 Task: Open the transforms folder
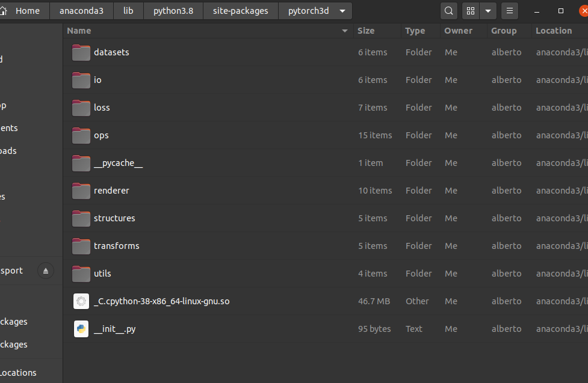tap(117, 246)
